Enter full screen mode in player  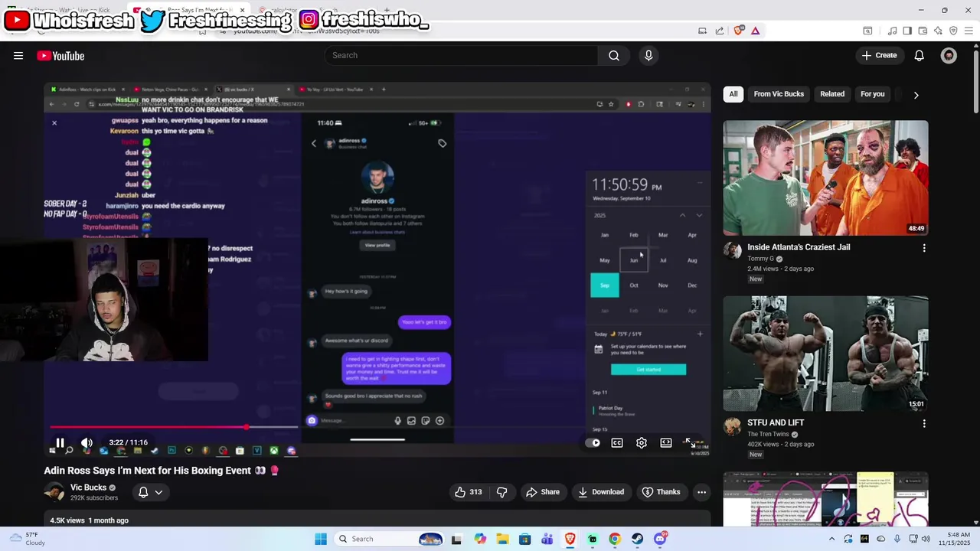(x=691, y=442)
